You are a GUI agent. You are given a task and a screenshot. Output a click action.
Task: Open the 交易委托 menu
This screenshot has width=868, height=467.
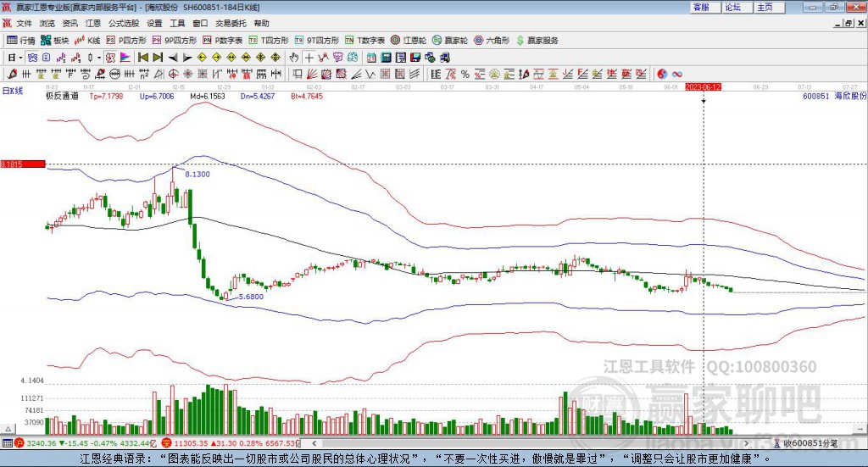point(231,23)
